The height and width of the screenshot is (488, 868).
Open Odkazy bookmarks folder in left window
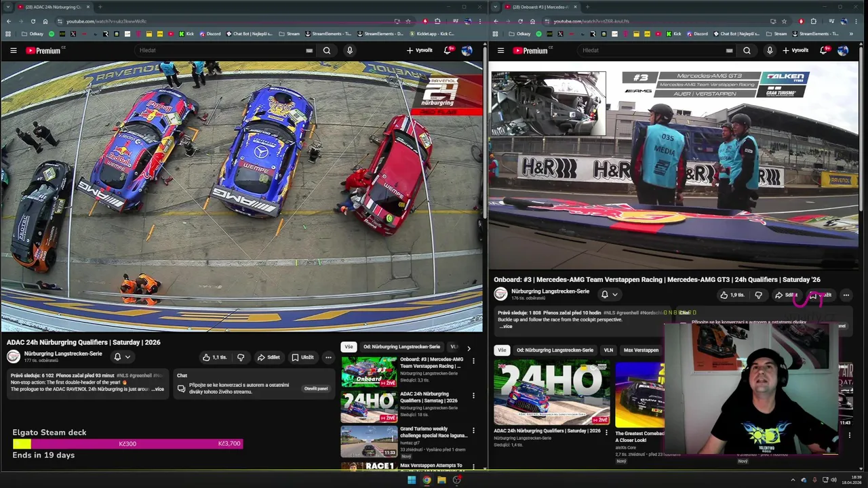coord(32,34)
